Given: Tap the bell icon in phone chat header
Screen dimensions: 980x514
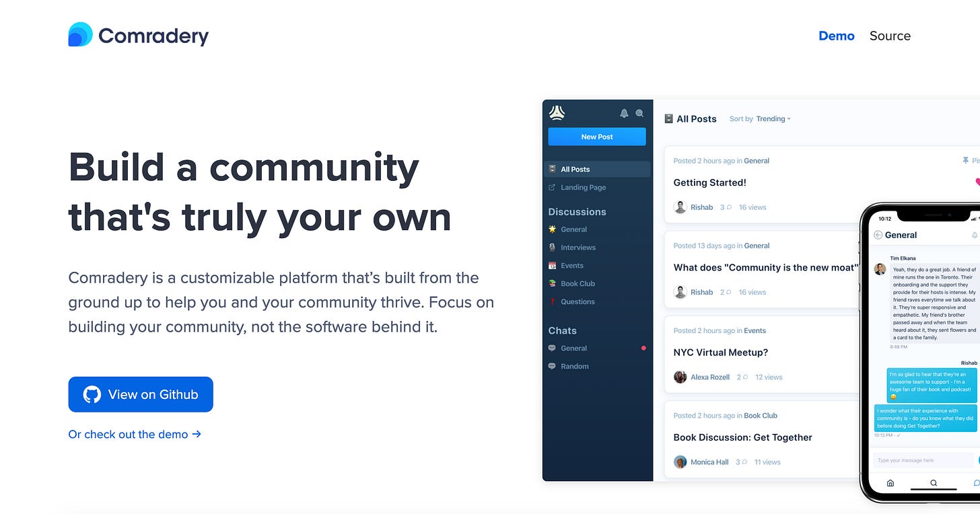Looking at the screenshot, I should pyautogui.click(x=975, y=235).
